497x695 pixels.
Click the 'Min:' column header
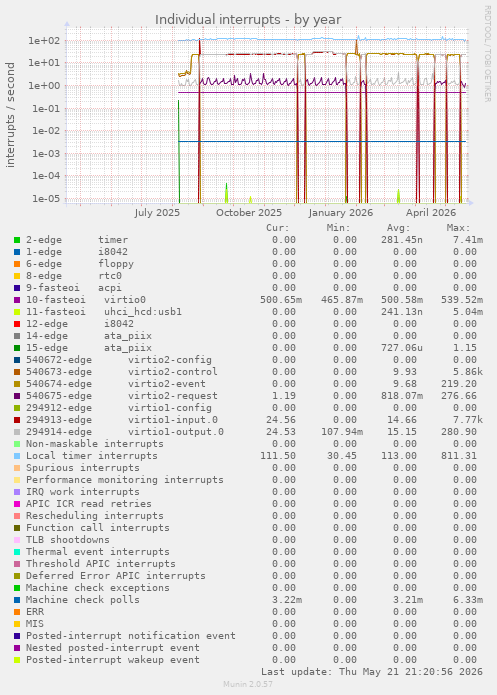(x=338, y=228)
